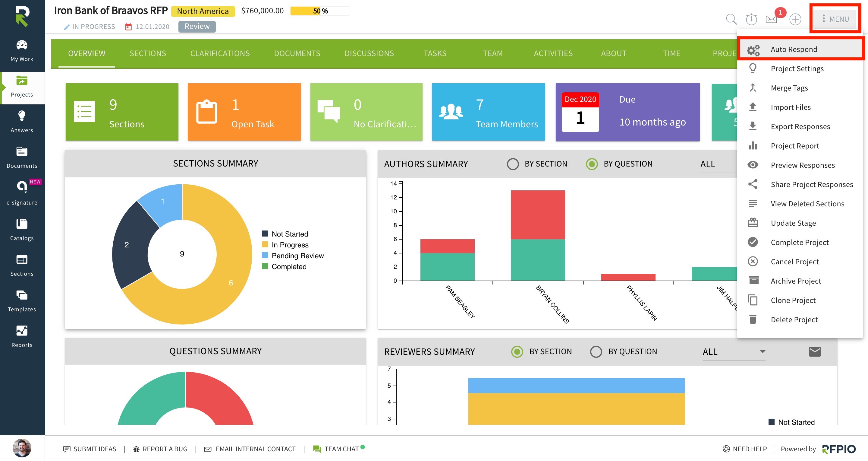Click the user avatar photo
This screenshot has width=868, height=461.
point(22,448)
